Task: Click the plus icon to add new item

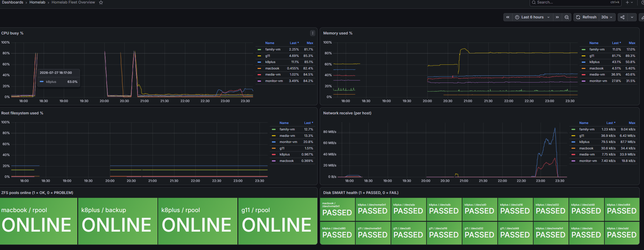Action: pyautogui.click(x=627, y=2)
